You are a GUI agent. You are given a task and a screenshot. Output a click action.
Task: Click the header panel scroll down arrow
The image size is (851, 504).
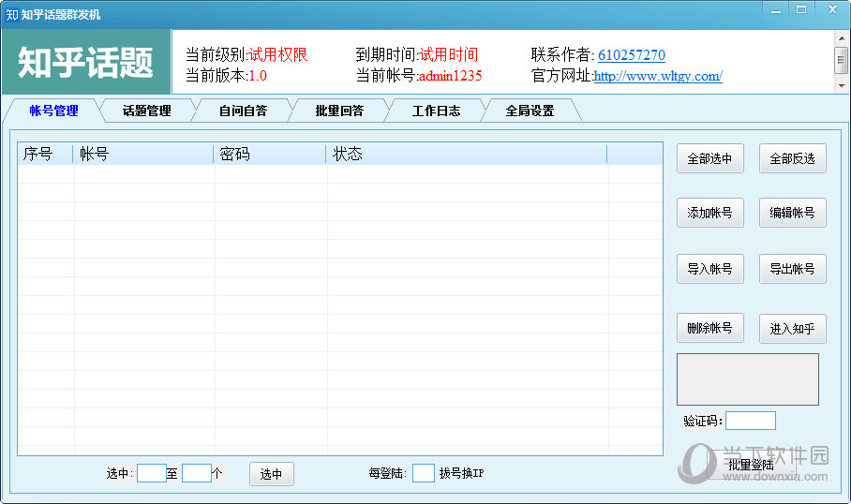click(x=842, y=86)
